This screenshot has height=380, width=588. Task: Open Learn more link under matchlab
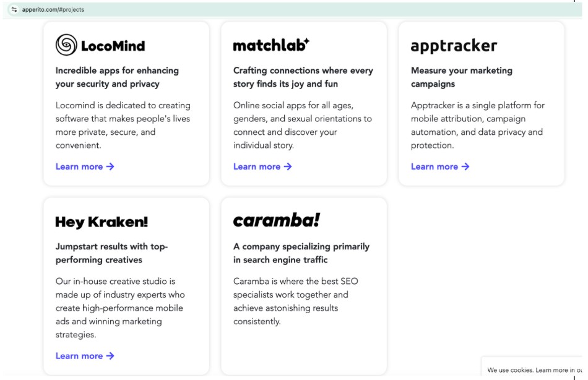coord(257,166)
